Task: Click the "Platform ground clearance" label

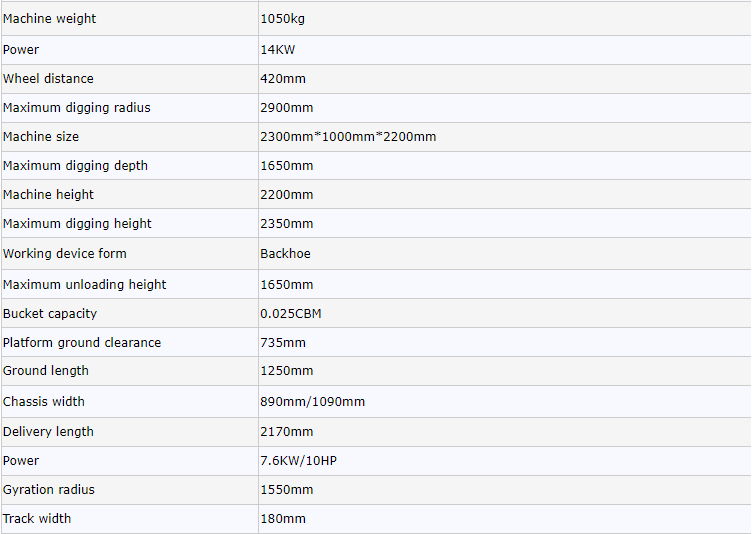Action: (82, 342)
